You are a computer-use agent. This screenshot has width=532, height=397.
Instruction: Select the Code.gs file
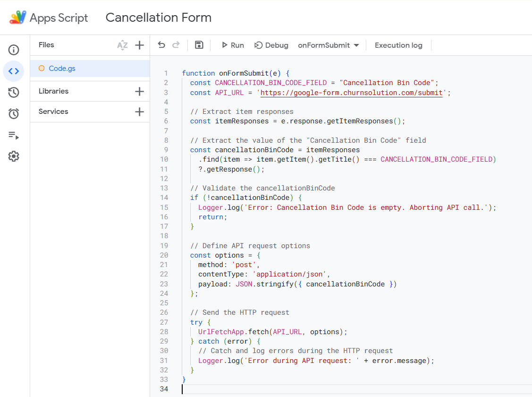coord(90,68)
